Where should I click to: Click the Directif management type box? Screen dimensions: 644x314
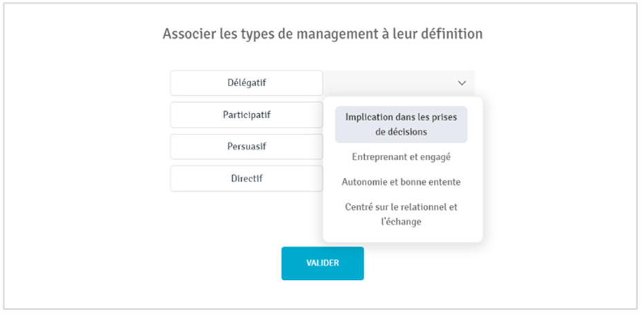coord(246,178)
